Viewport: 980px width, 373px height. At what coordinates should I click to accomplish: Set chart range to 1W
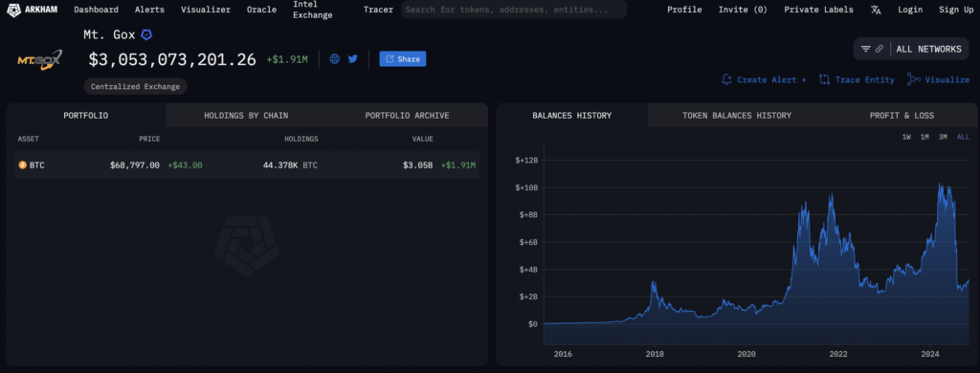(x=906, y=137)
